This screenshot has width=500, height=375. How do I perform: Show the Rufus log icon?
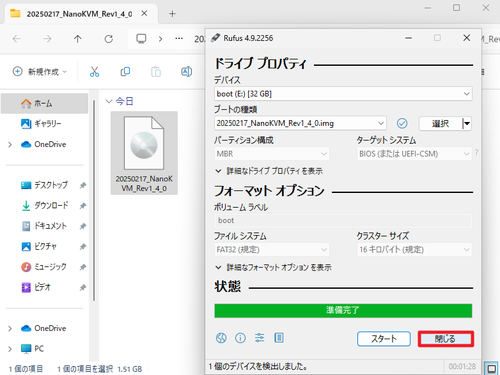click(279, 338)
